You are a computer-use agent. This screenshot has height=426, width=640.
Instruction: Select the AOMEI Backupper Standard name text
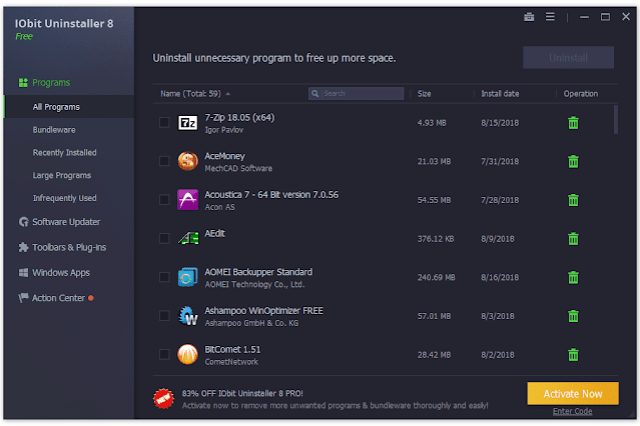point(258,272)
